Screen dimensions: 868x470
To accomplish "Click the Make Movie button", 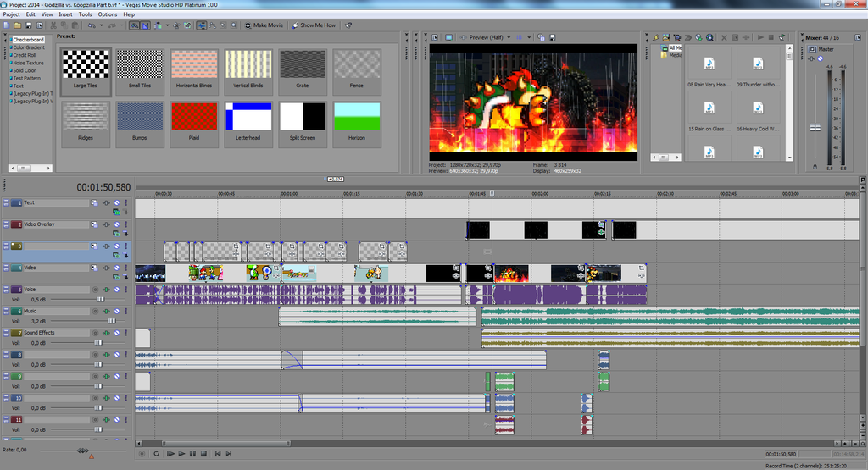I will point(264,25).
